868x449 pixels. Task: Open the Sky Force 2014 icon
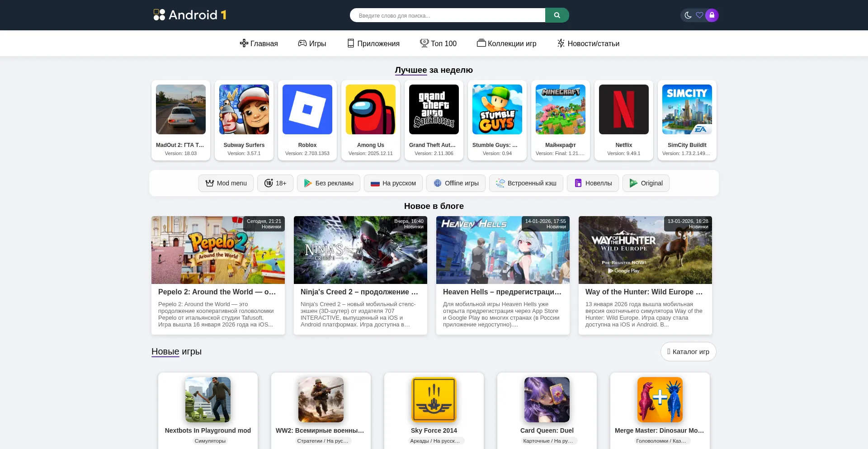(434, 400)
